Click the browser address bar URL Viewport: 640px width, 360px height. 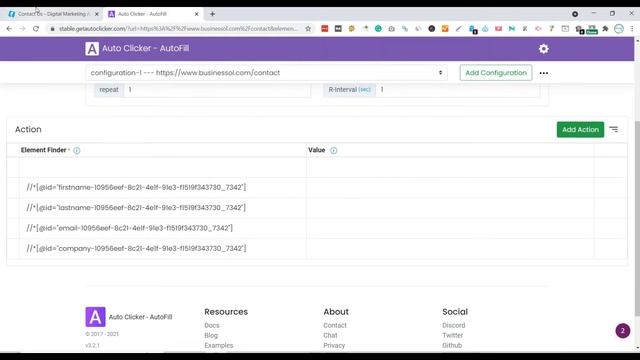[178, 29]
